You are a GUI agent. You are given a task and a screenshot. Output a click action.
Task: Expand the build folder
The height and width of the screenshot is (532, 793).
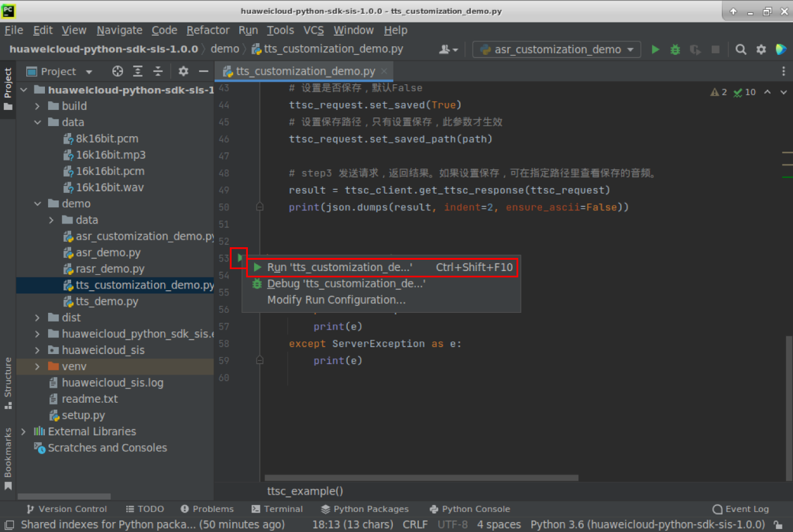pos(37,106)
